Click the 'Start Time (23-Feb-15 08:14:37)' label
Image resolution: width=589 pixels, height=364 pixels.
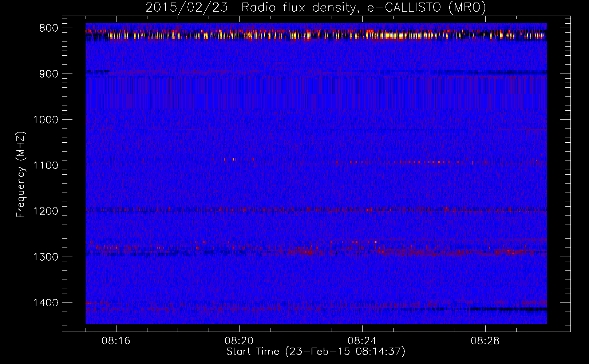(x=316, y=352)
